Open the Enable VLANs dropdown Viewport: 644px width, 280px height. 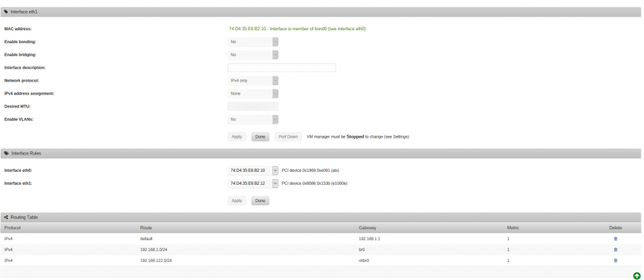[253, 120]
